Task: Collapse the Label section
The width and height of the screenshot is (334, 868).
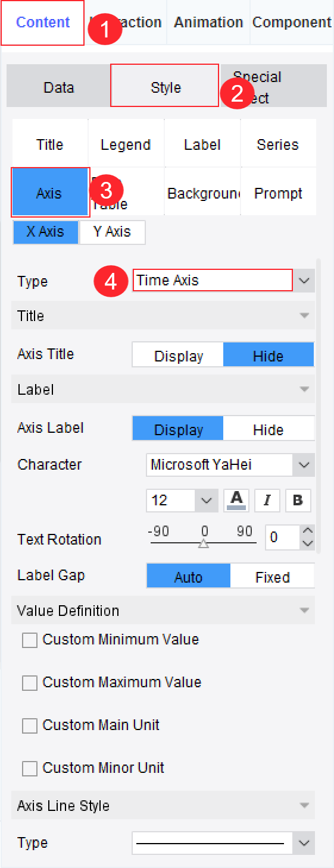Action: (304, 389)
